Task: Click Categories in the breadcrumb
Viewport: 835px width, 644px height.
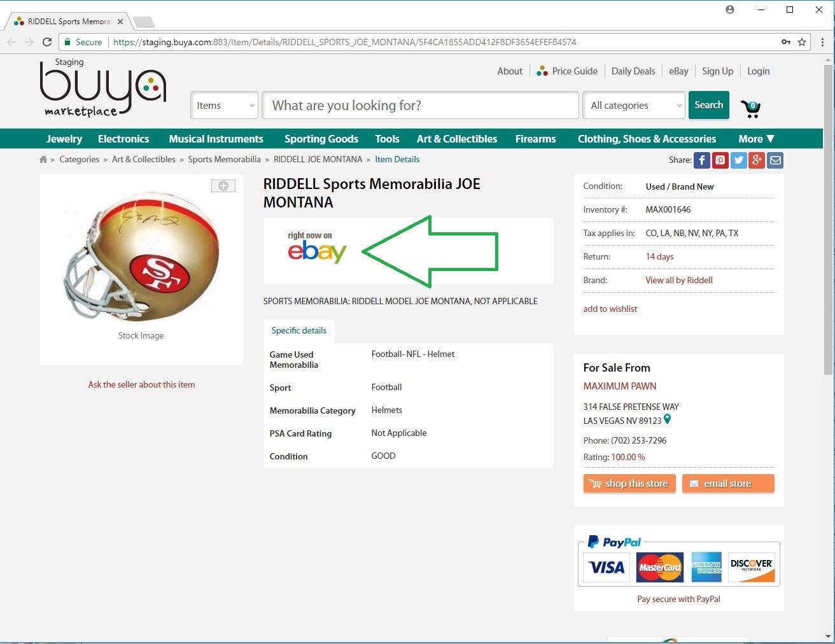Action: [79, 160]
